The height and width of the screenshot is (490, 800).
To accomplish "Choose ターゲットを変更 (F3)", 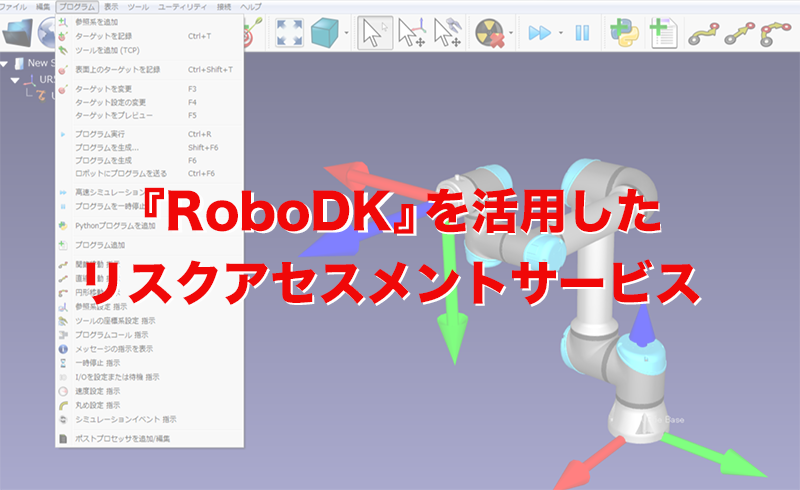I will (149, 89).
